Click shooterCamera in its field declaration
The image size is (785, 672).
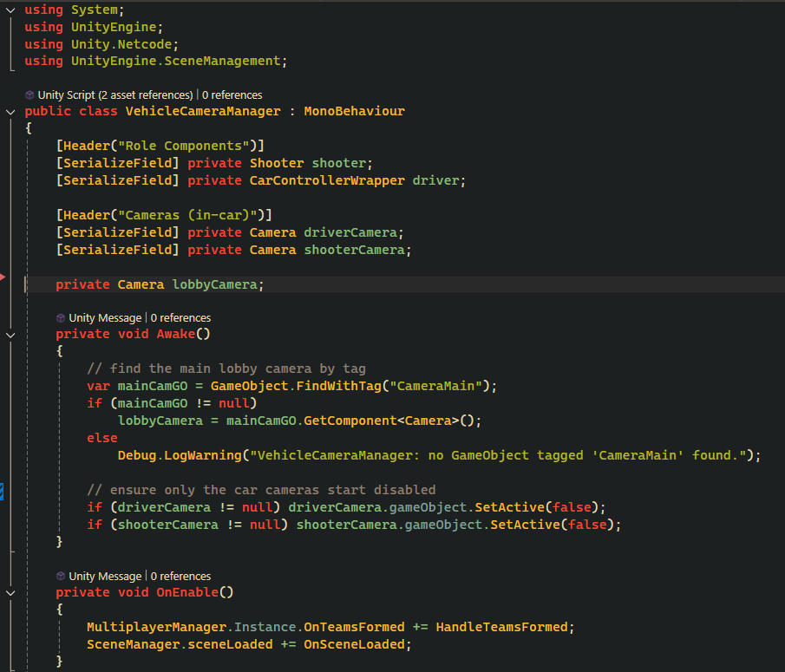[354, 251]
